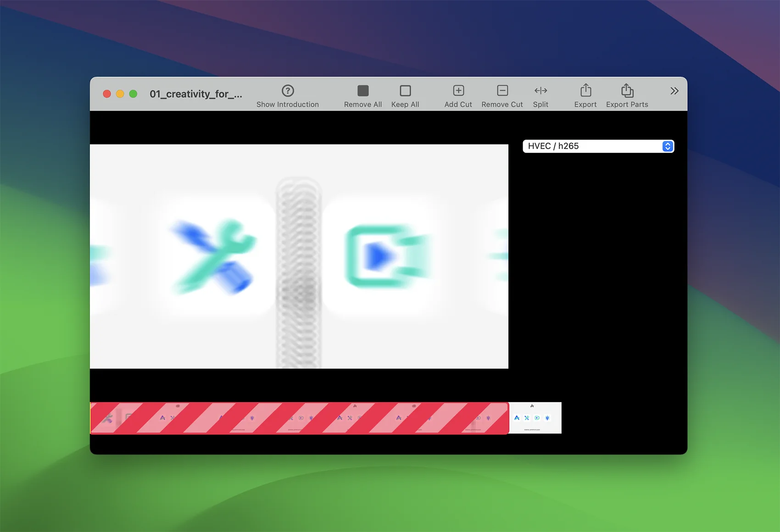Click the Remove Cut toolbar icon

pos(502,90)
